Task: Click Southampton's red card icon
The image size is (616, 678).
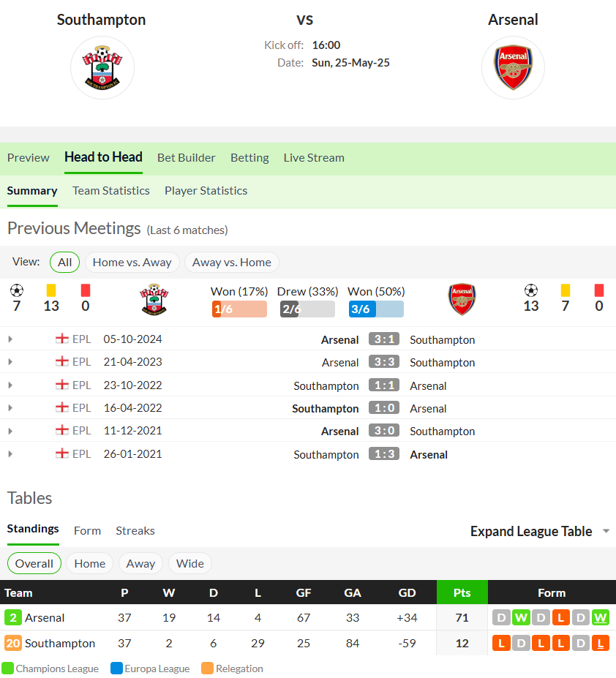Action: [86, 290]
